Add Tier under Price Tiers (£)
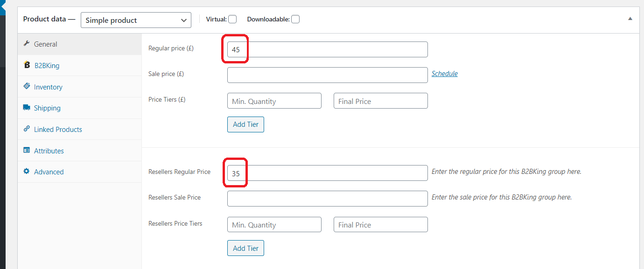644x269 pixels. 245,124
